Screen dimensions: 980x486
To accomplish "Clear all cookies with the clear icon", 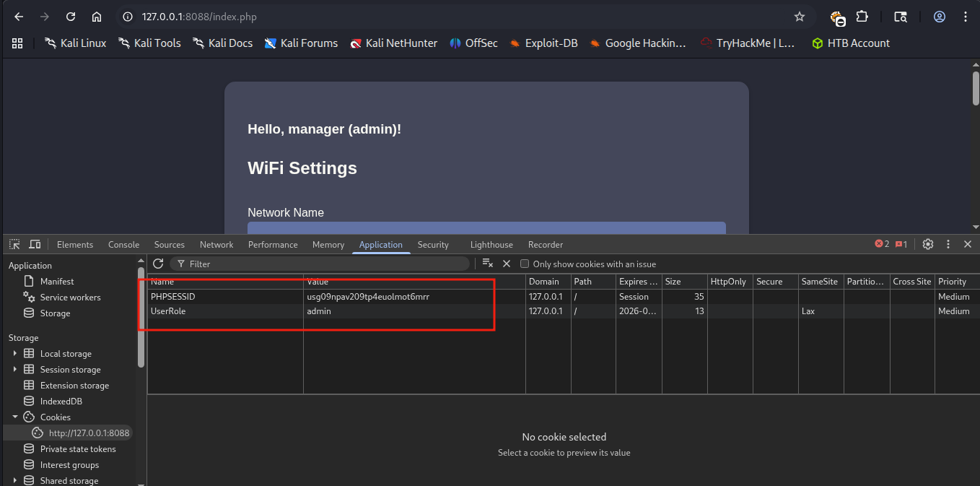I will (487, 264).
